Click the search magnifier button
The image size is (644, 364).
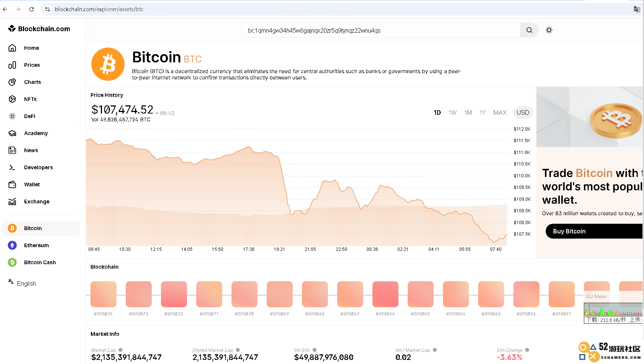tap(529, 30)
